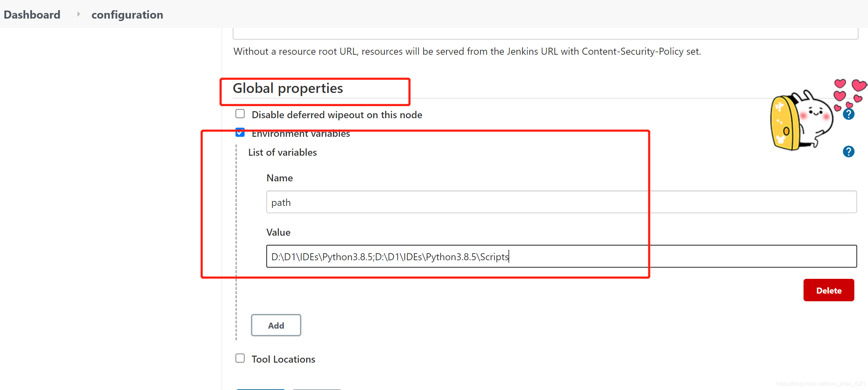
Task: Enable Disable deferred wipeout on this node
Action: [x=240, y=114]
